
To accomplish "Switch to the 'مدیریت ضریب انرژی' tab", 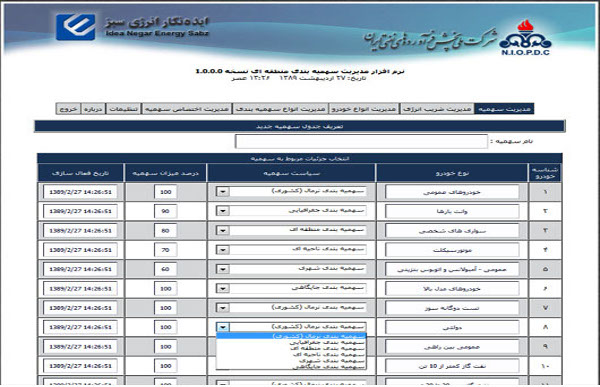I will coord(437,109).
